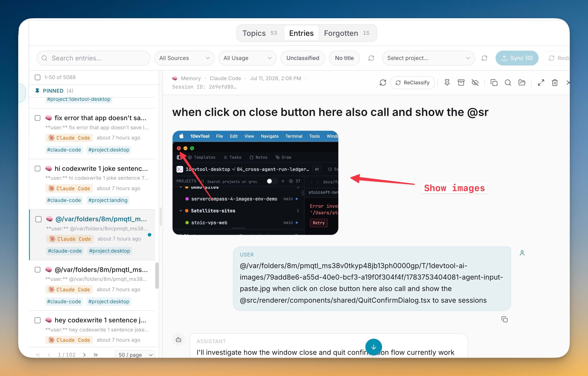Click brain icon of 'fix error that app' entry
The image size is (588, 376).
click(49, 118)
